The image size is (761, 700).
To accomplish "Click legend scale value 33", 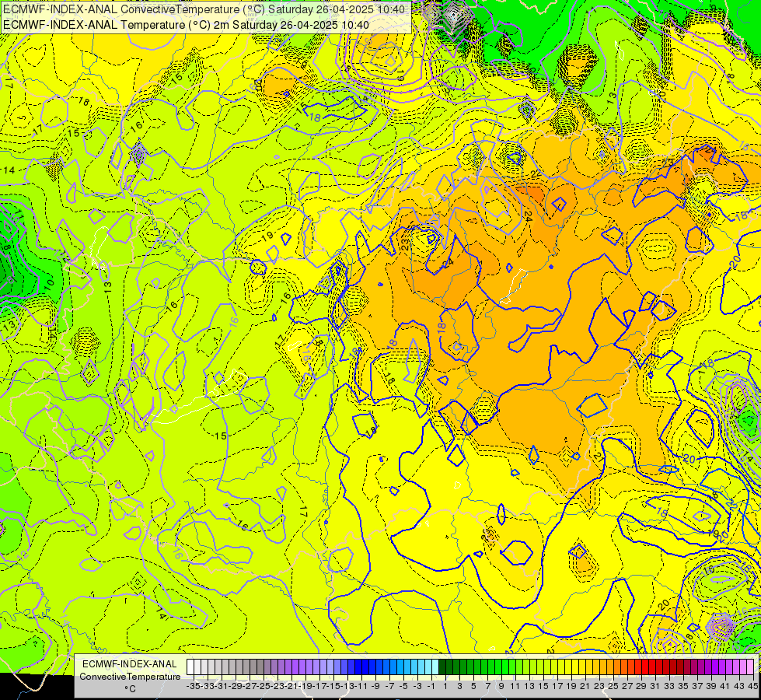I will pos(669,686).
